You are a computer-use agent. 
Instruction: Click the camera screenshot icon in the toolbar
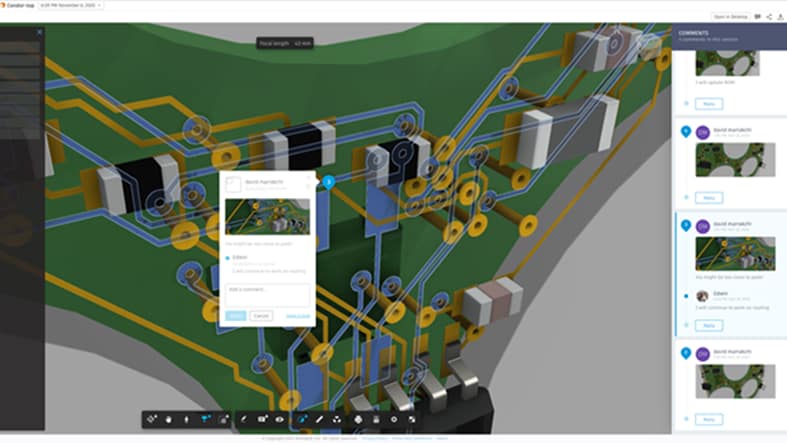tap(262, 419)
